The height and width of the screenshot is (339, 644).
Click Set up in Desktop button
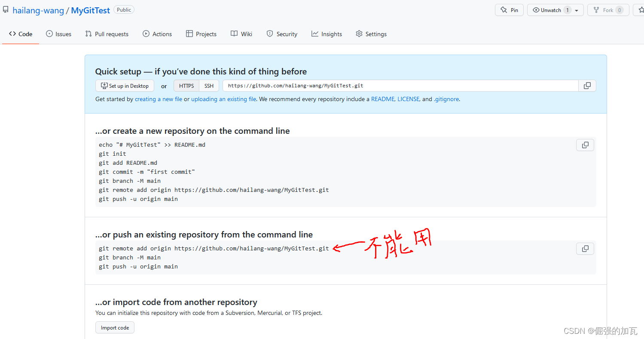125,86
